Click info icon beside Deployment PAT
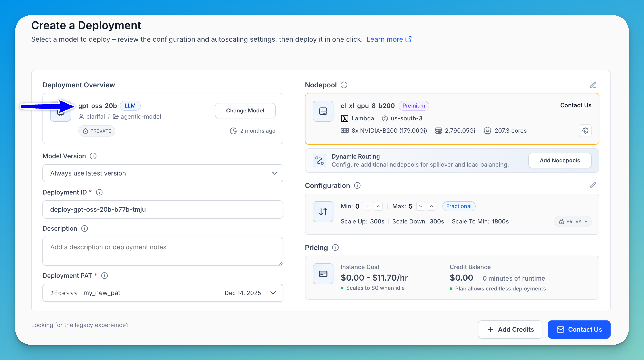644x360 pixels. [104, 276]
